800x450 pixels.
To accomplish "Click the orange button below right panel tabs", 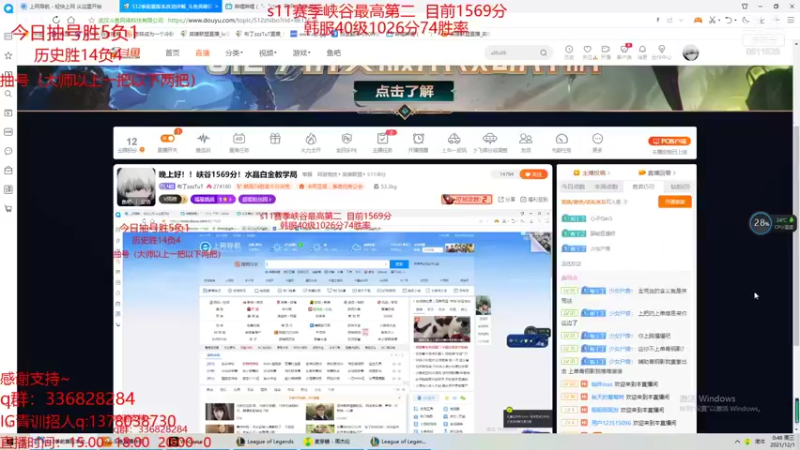I will point(674,202).
